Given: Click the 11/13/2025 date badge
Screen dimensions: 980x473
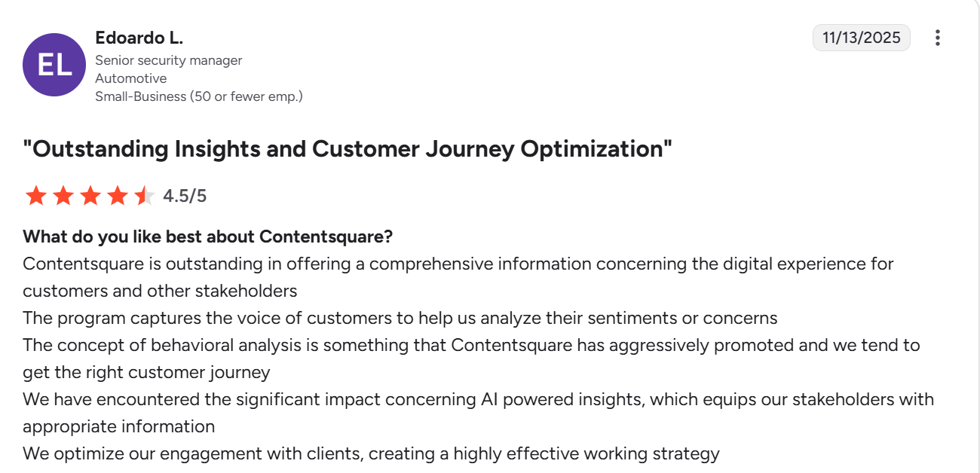Looking at the screenshot, I should (x=861, y=38).
